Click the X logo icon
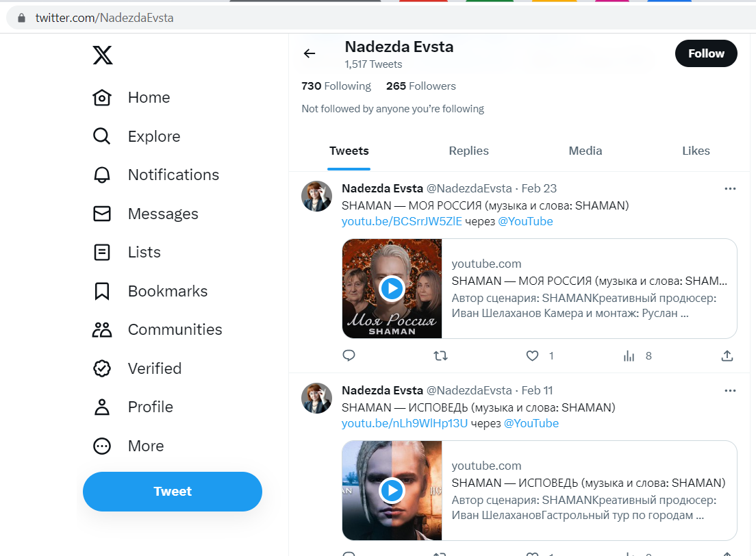Viewport: 756px width, 556px height. [103, 55]
